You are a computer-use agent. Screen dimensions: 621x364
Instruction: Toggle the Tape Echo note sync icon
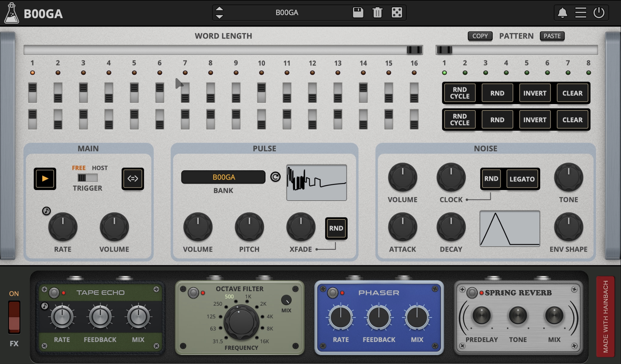[x=45, y=306]
